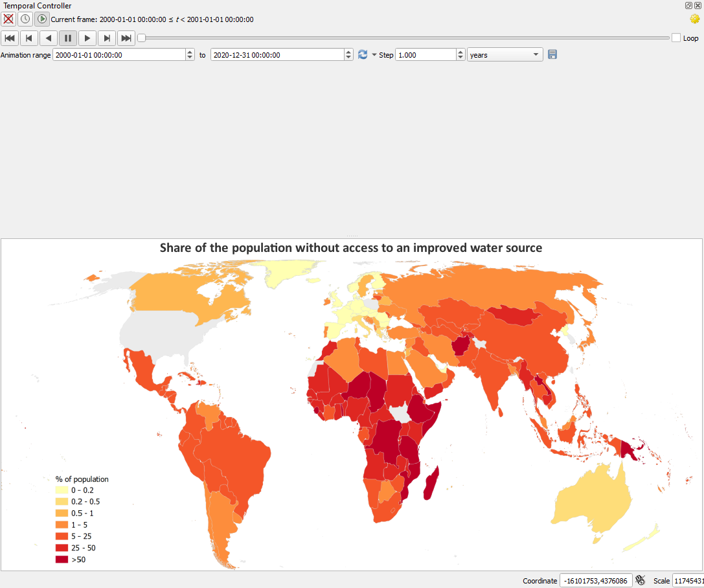This screenshot has width=704, height=588.
Task: Open the step units dropdown showing years
Action: pyautogui.click(x=505, y=54)
